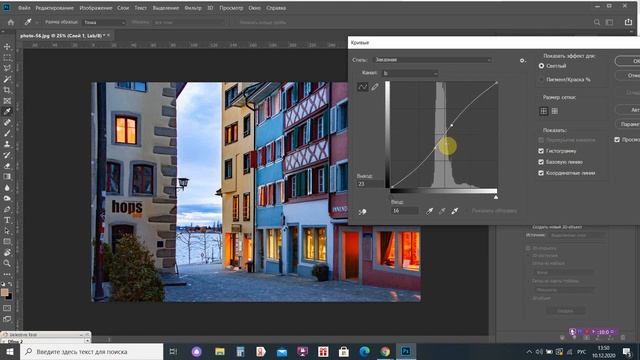Select the Brush tool
This screenshot has height=360, width=640.
(7, 133)
